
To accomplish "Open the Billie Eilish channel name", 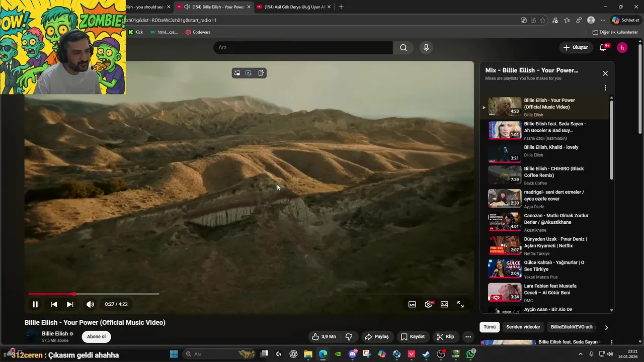I will [x=55, y=334].
